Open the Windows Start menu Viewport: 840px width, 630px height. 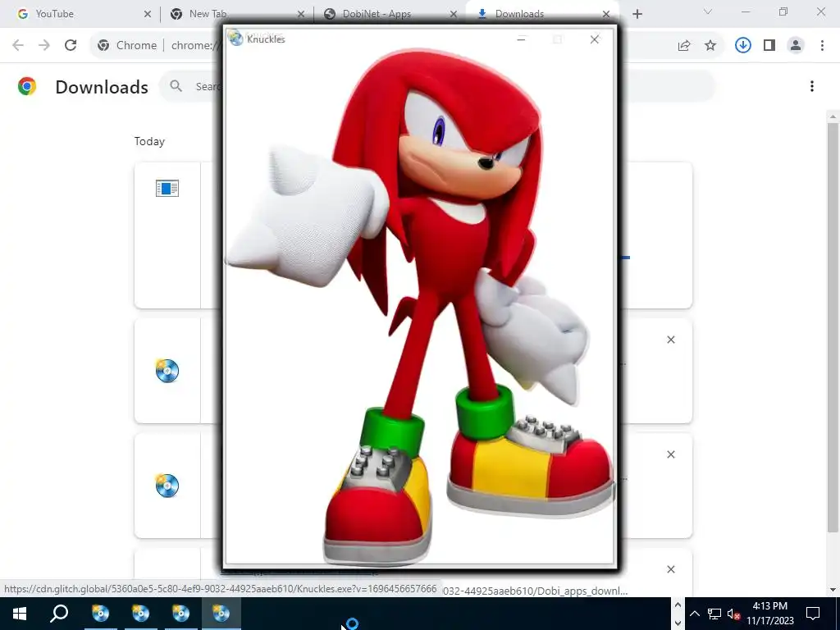click(x=20, y=614)
